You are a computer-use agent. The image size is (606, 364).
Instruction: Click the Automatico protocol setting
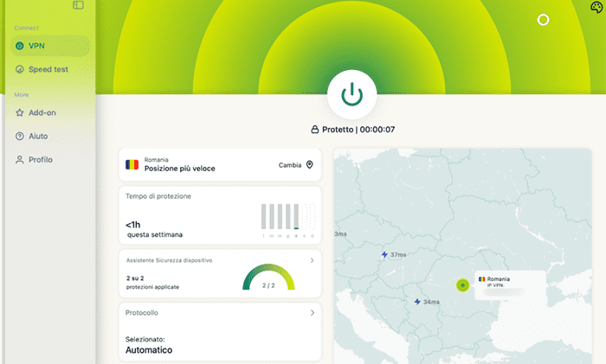[x=149, y=350]
